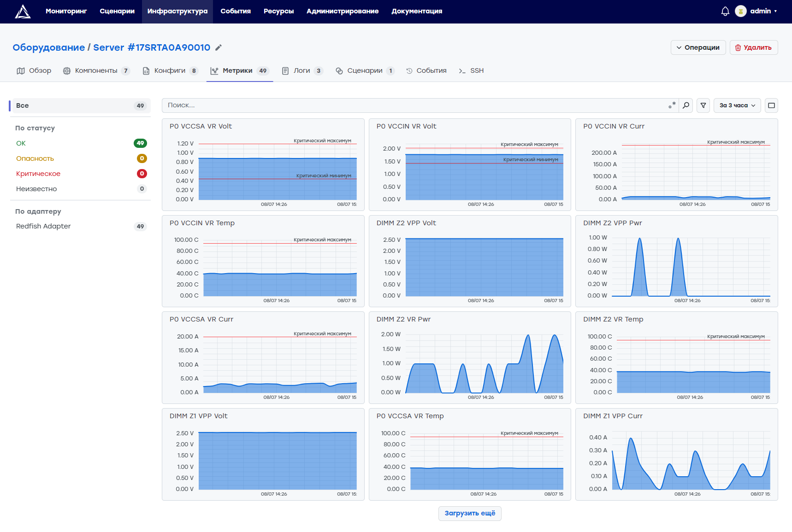Select the Redfish Adapter filter

point(81,226)
